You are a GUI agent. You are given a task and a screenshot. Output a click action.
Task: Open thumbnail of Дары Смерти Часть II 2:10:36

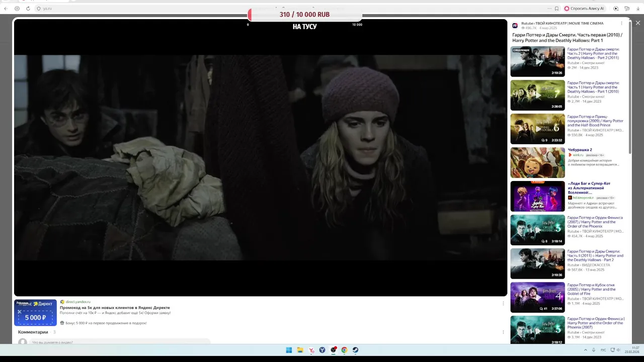click(x=537, y=263)
